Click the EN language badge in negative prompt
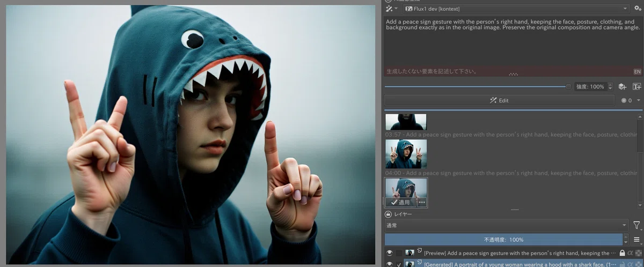The image size is (644, 267). (x=637, y=71)
